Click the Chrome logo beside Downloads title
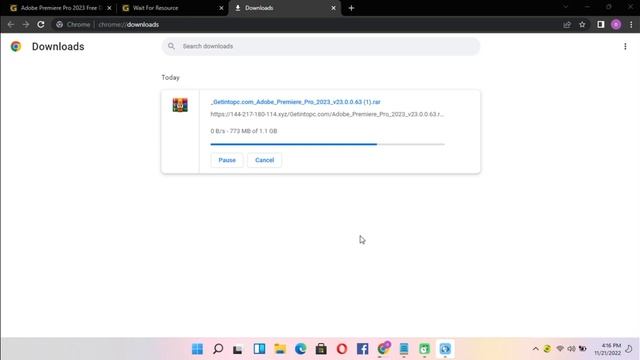The width and height of the screenshot is (640, 360). (x=16, y=47)
